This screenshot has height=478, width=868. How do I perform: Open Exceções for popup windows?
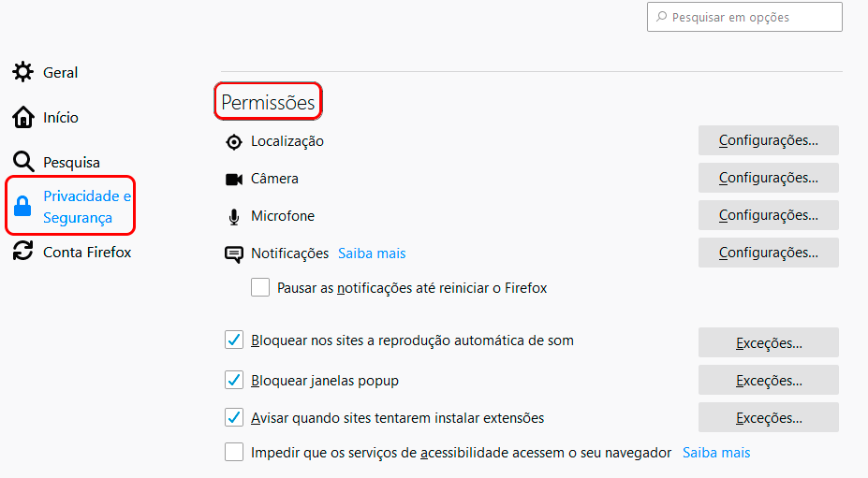[769, 380]
